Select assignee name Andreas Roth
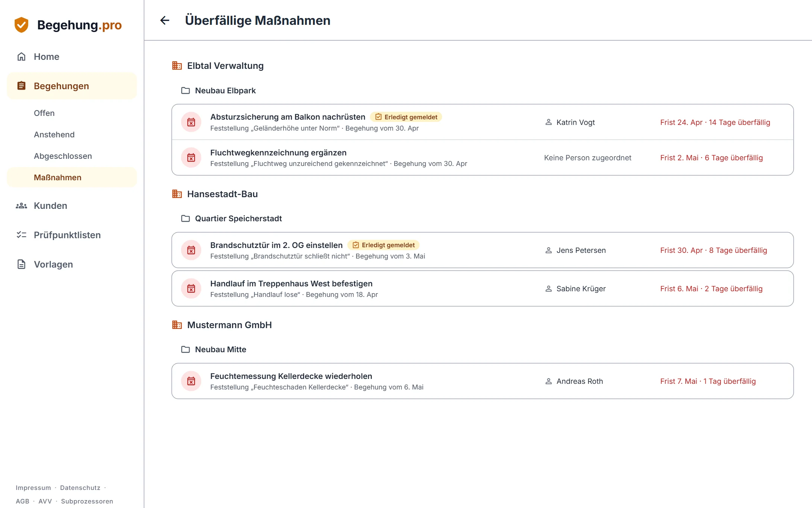812x508 pixels. point(580,381)
